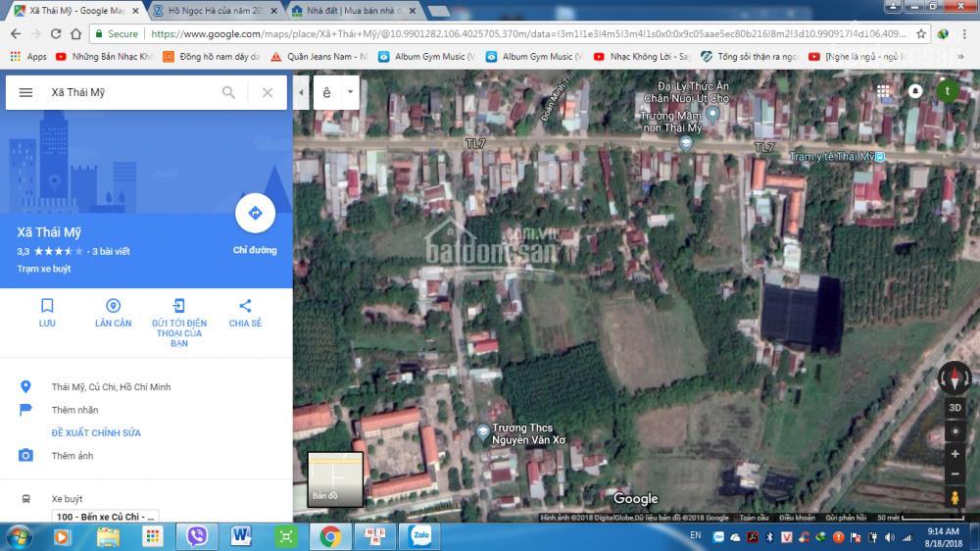The width and height of the screenshot is (980, 551).
Task: Select bus line 100 - Bến xe Củ Chi
Action: pos(105,517)
